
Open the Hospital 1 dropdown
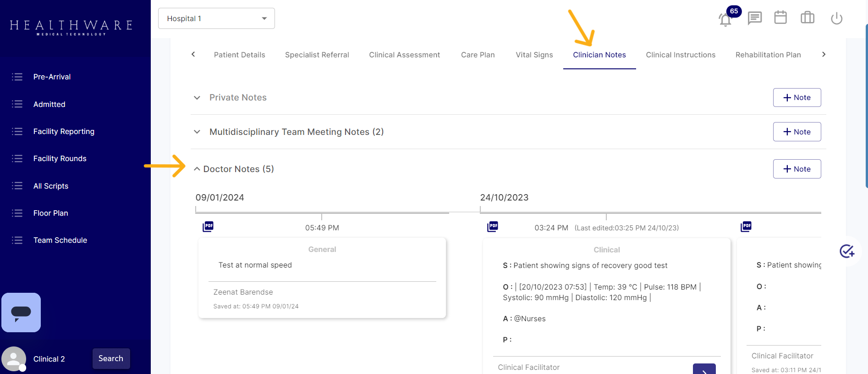coord(216,18)
